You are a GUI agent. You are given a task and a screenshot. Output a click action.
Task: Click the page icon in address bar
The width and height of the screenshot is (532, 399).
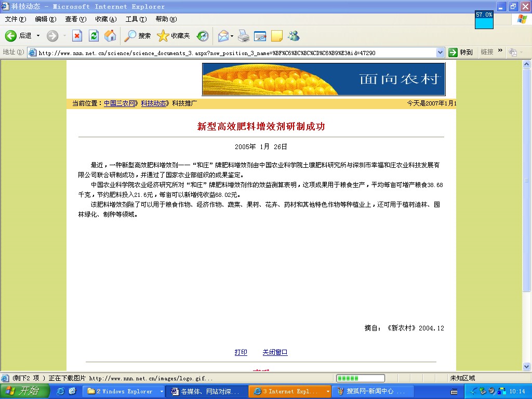(33, 52)
